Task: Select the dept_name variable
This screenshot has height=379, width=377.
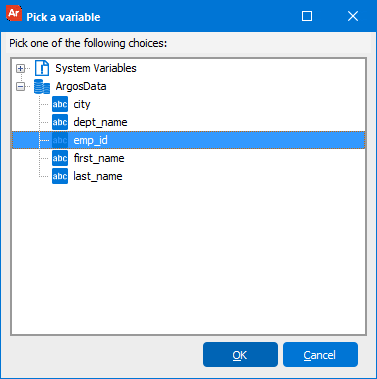Action: tap(100, 122)
